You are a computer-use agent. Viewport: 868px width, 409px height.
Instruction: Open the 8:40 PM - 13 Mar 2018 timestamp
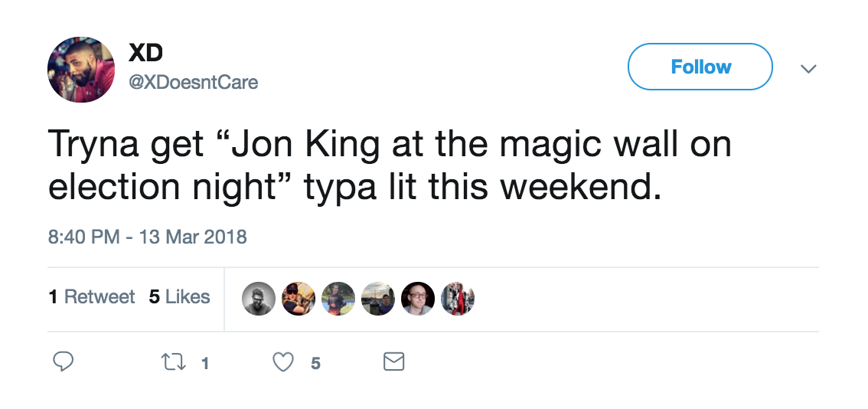point(148,236)
